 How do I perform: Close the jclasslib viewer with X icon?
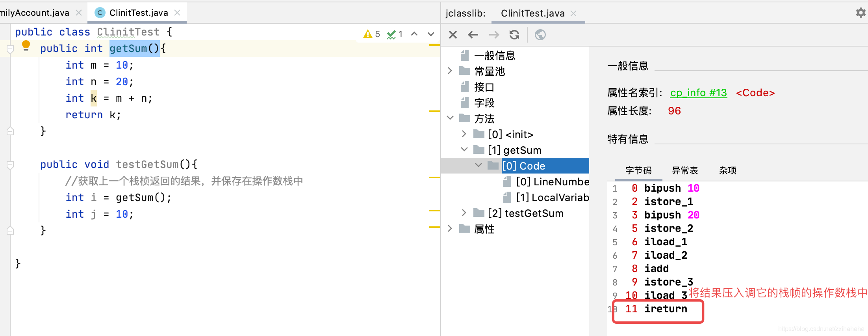(x=453, y=35)
